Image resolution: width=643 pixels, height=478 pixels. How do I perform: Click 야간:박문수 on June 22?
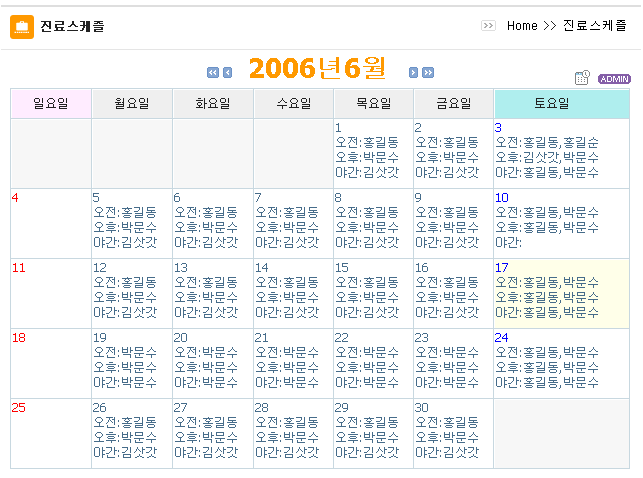[x=367, y=383]
